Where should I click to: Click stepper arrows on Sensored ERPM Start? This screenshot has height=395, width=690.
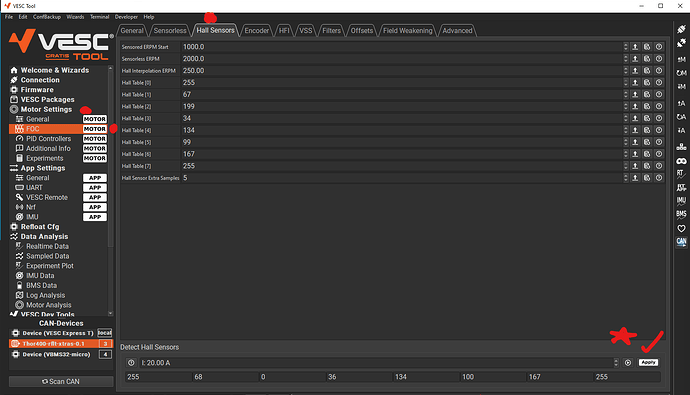[625, 47]
